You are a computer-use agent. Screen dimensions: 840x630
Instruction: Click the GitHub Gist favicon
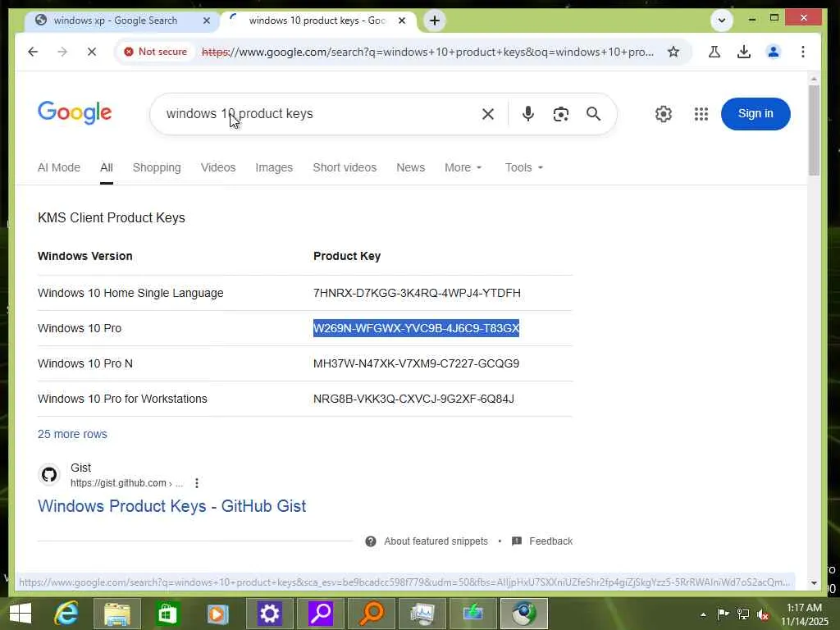coord(49,475)
